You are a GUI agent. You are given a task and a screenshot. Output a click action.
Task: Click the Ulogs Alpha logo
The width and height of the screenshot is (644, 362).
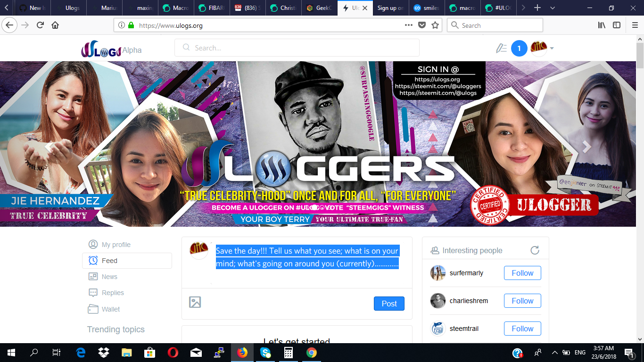[111, 49]
